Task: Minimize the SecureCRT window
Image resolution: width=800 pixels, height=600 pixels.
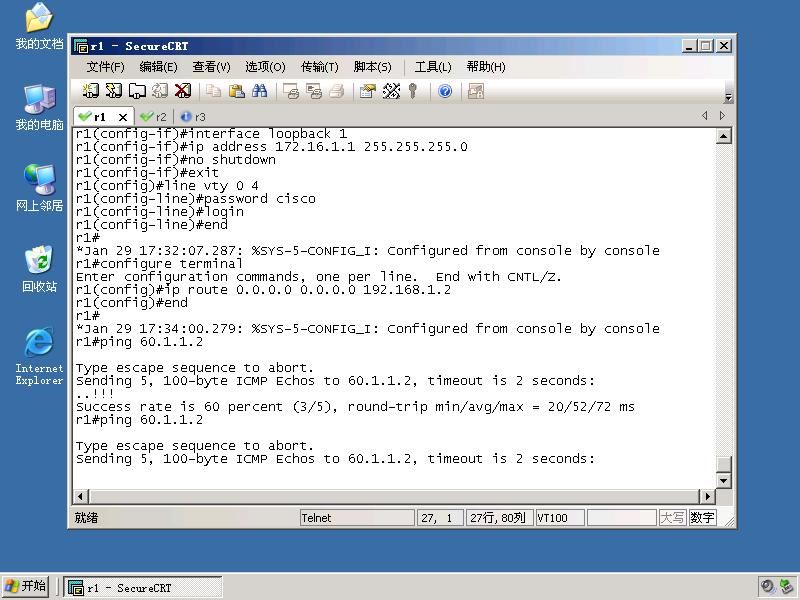Action: (x=690, y=46)
